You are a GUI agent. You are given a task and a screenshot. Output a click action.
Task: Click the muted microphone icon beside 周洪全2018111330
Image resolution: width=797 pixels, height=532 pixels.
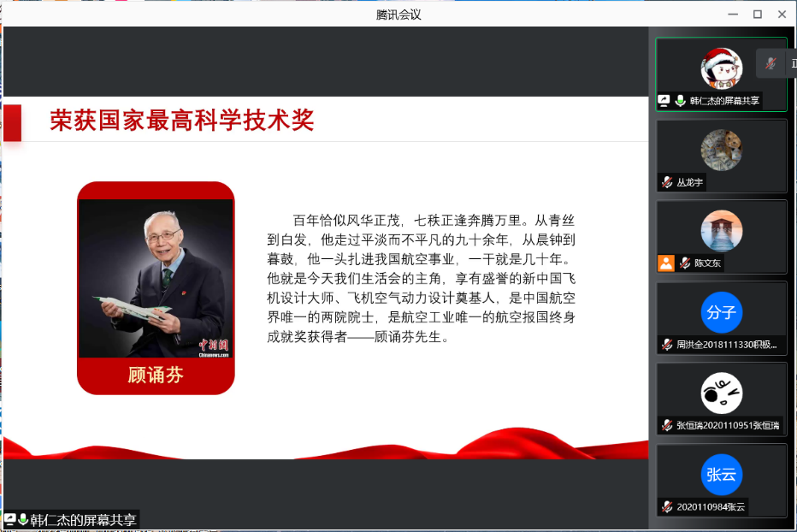click(x=666, y=345)
